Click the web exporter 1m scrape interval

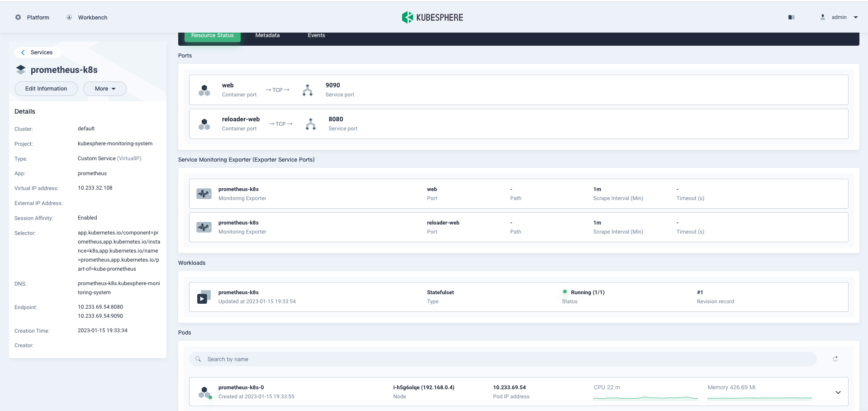pyautogui.click(x=597, y=189)
